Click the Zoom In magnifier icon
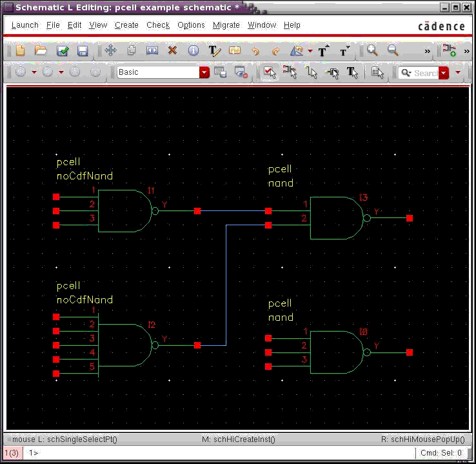 coord(372,50)
